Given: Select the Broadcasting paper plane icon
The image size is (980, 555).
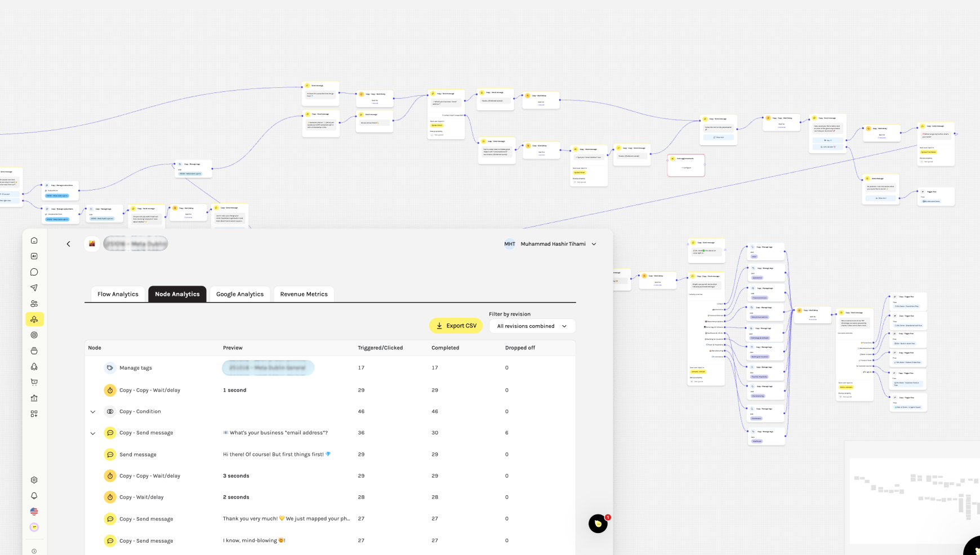Looking at the screenshot, I should point(34,287).
